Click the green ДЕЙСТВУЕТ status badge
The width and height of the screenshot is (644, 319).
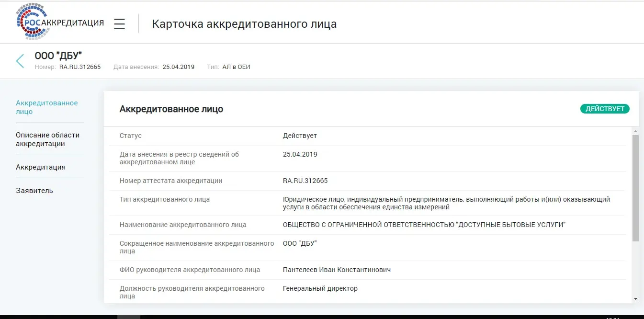605,109
